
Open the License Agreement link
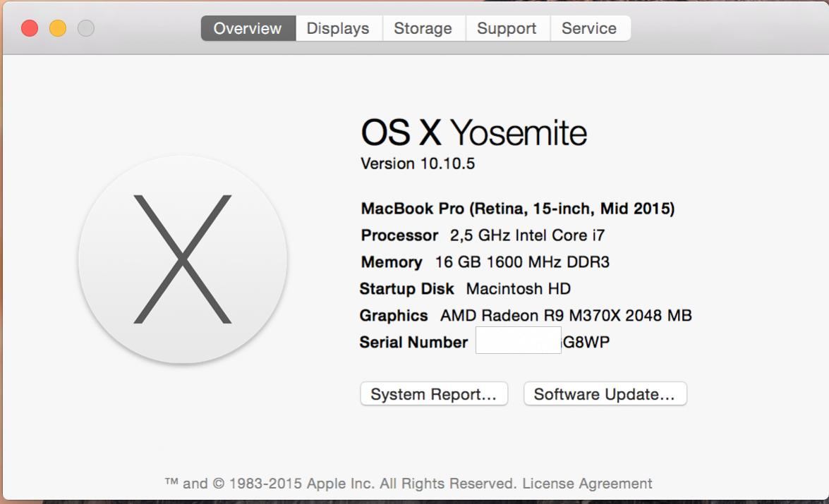click(587, 484)
